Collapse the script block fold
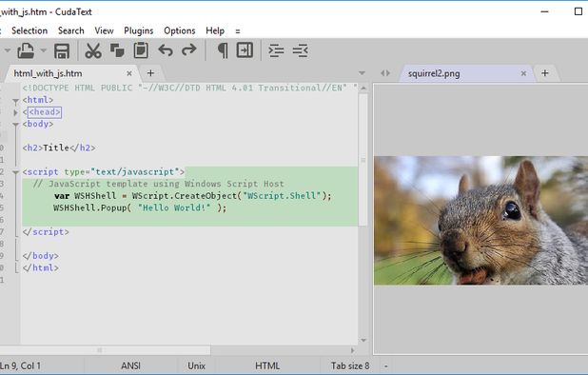The height and width of the screenshot is (375, 588). pos(15,172)
